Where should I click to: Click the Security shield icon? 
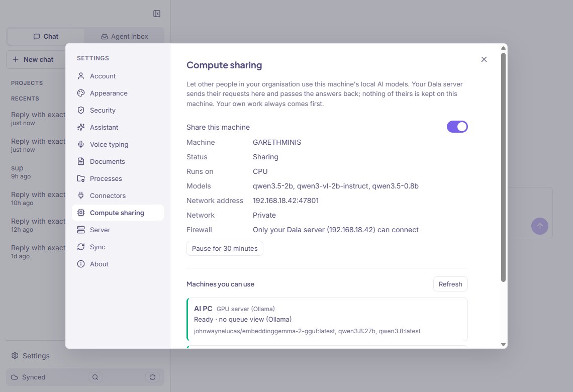[x=81, y=111]
